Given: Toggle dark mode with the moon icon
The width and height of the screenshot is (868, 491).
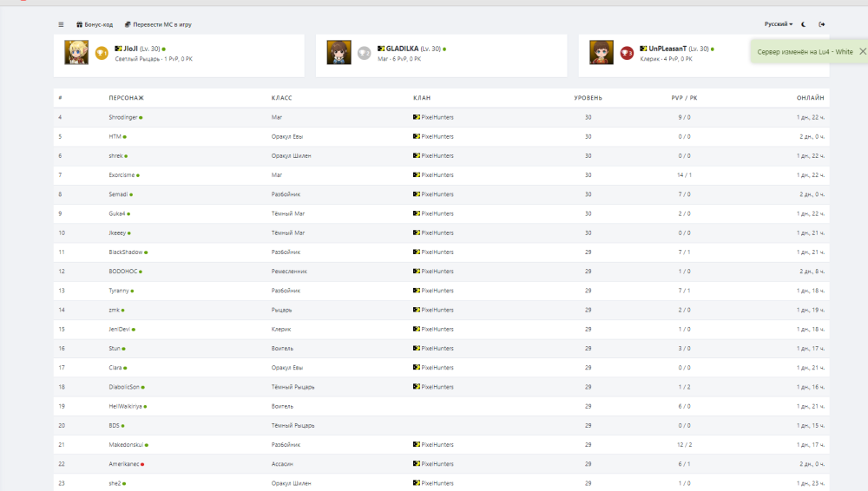Looking at the screenshot, I should pos(804,24).
